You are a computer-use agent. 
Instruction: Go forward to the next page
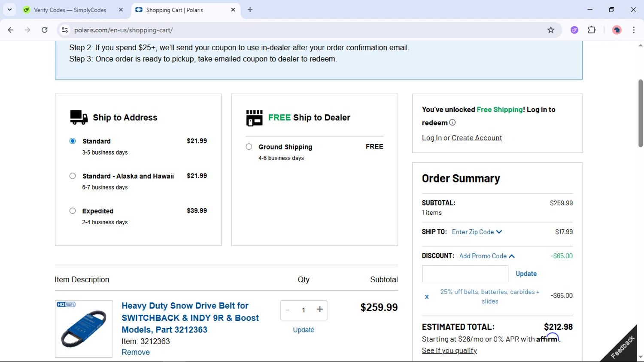click(27, 30)
